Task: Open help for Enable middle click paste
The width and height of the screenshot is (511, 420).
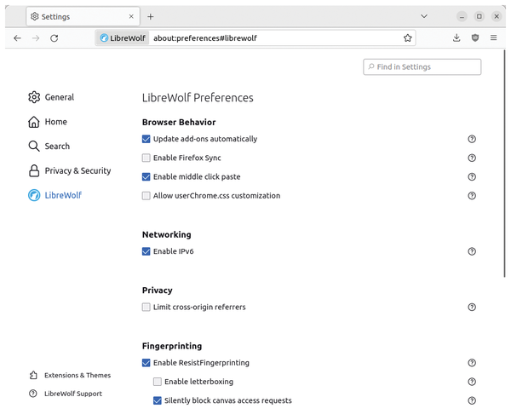Action: click(472, 176)
